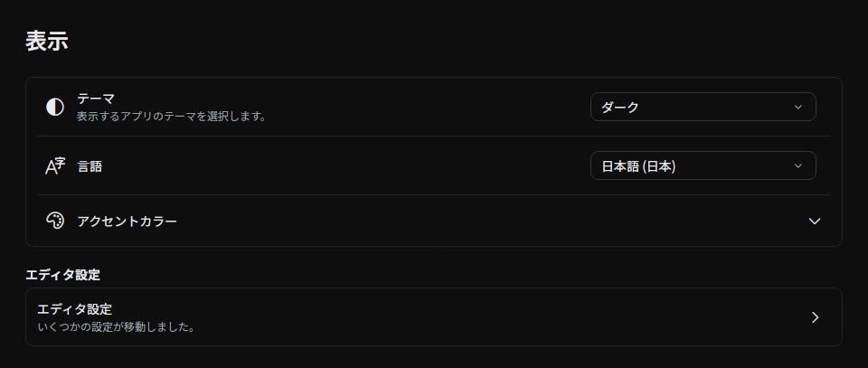The width and height of the screenshot is (868, 368).
Task: Click the small chevron in 日本語 dropdown
Action: pyautogui.click(x=797, y=165)
